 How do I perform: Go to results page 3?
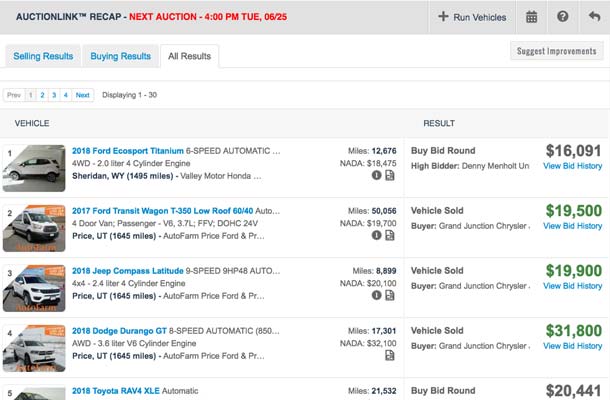click(x=54, y=95)
